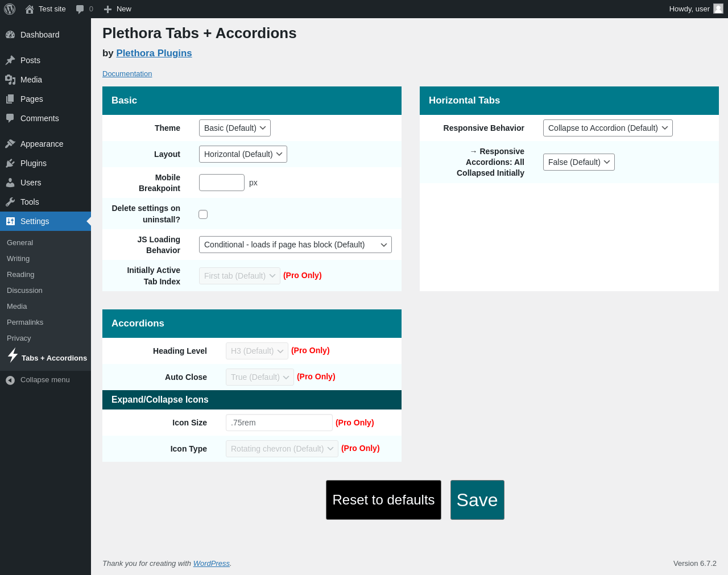
Task: Click the Accordions section header
Action: click(252, 324)
